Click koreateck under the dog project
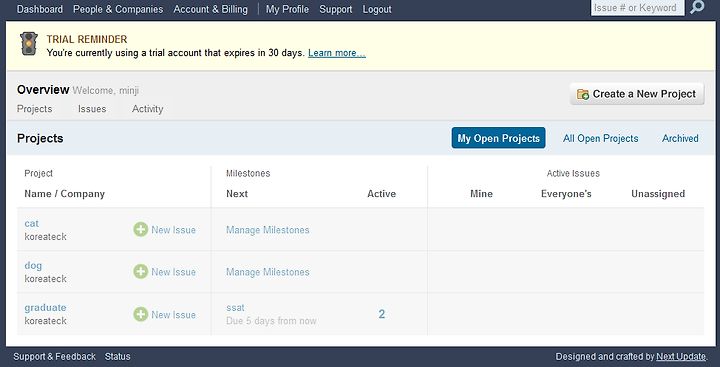The width and height of the screenshot is (720, 367). 45,279
